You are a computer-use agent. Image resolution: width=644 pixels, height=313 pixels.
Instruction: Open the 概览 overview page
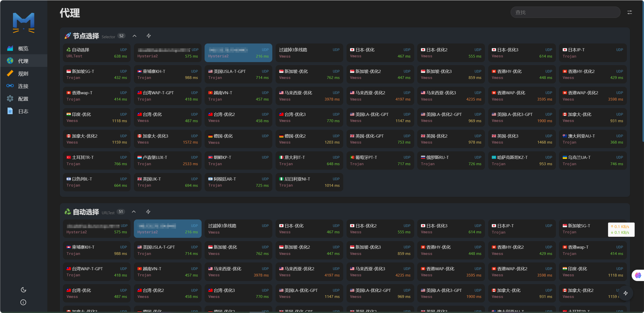coord(23,48)
